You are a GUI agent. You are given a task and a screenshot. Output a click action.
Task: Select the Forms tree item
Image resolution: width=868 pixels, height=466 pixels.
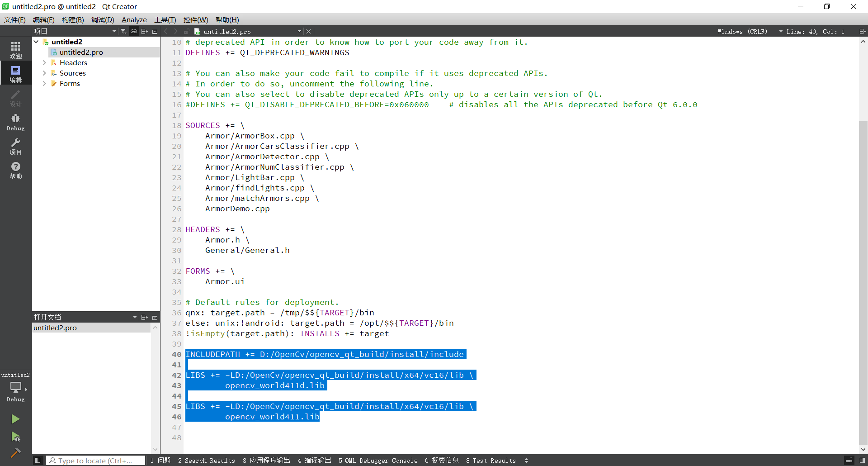click(70, 83)
